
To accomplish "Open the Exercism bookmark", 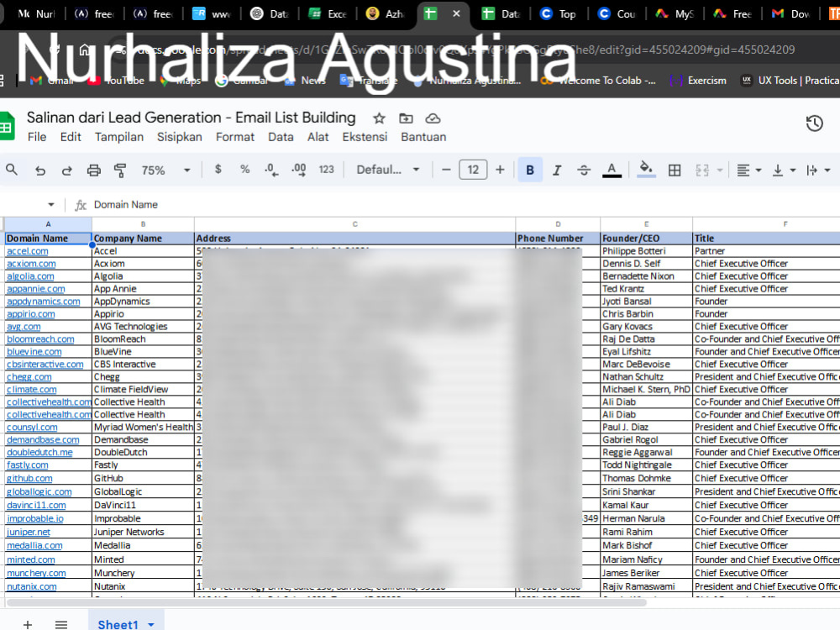I will [699, 81].
